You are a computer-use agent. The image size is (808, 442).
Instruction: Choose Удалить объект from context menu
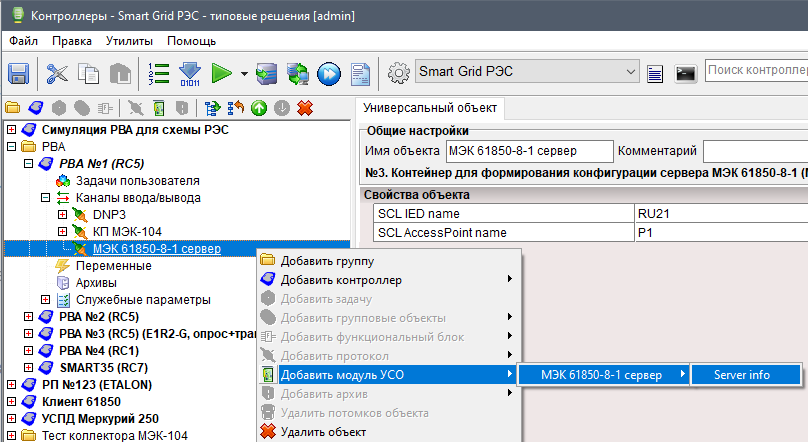[x=322, y=431]
